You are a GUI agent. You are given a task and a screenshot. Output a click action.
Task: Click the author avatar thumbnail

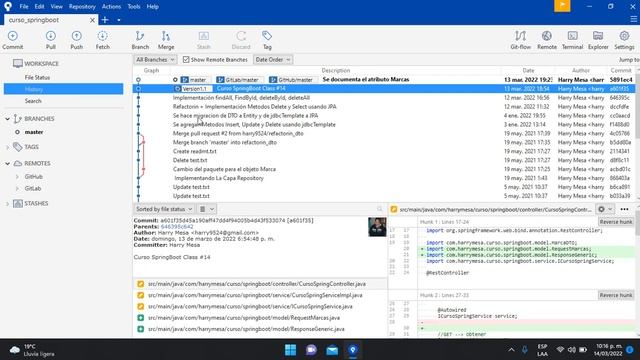(x=377, y=227)
